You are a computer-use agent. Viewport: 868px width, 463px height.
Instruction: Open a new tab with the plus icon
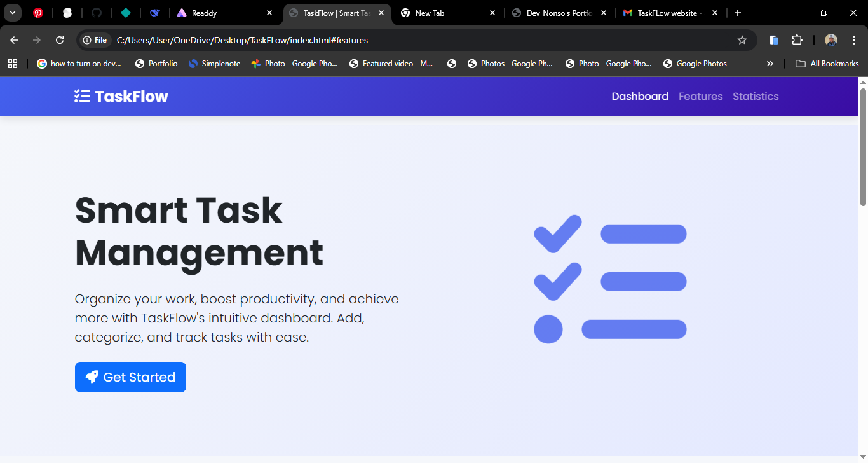coord(737,13)
